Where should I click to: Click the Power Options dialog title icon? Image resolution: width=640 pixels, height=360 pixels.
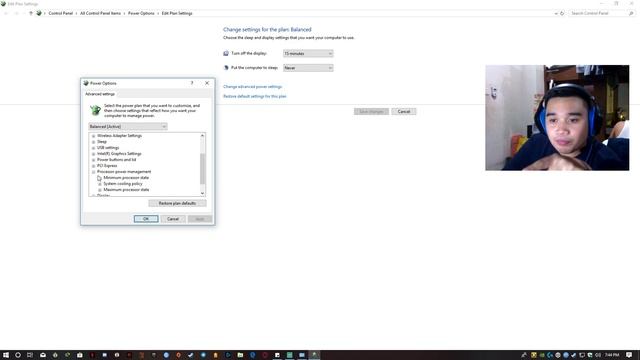point(86,83)
